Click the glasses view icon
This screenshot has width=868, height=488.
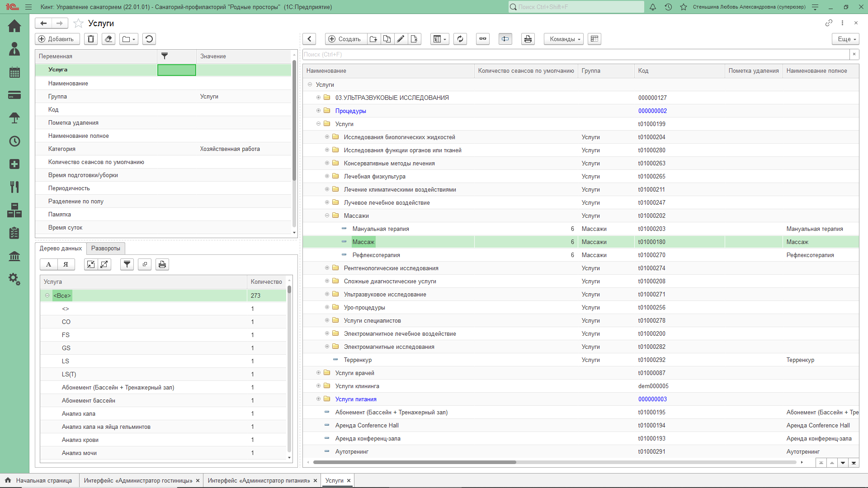click(483, 39)
